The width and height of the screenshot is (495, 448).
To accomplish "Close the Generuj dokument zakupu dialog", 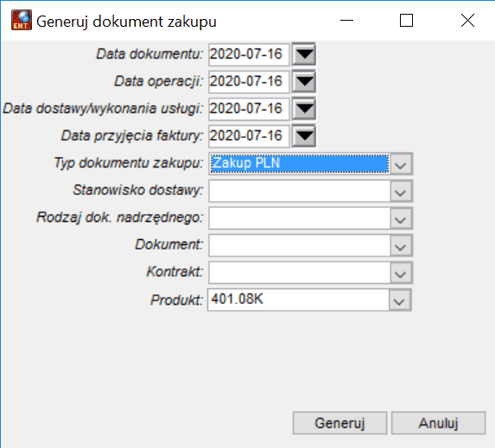I will (x=467, y=21).
